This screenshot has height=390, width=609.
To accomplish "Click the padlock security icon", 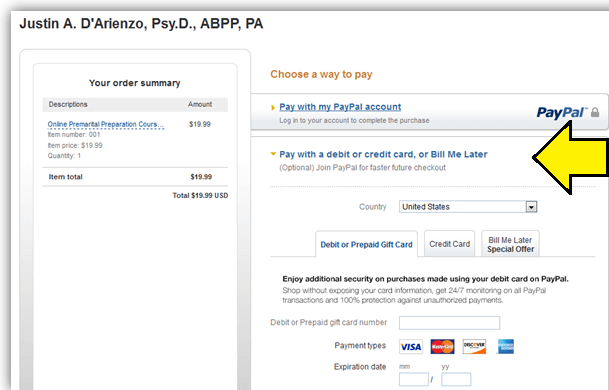I will (595, 112).
